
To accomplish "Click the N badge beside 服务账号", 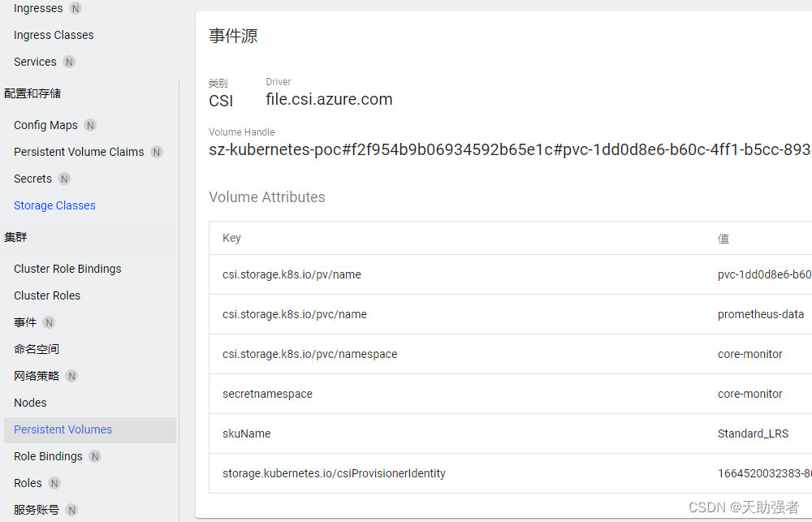I will click(71, 510).
